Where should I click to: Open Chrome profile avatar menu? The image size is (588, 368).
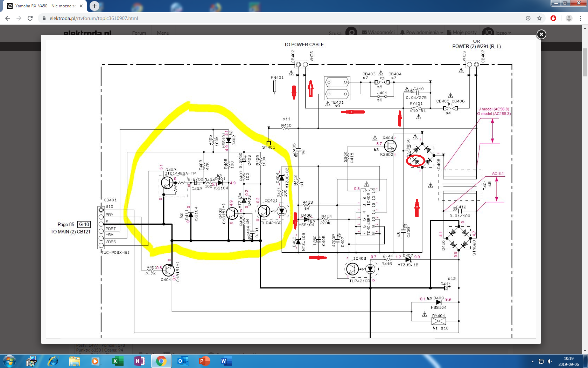pyautogui.click(x=569, y=18)
